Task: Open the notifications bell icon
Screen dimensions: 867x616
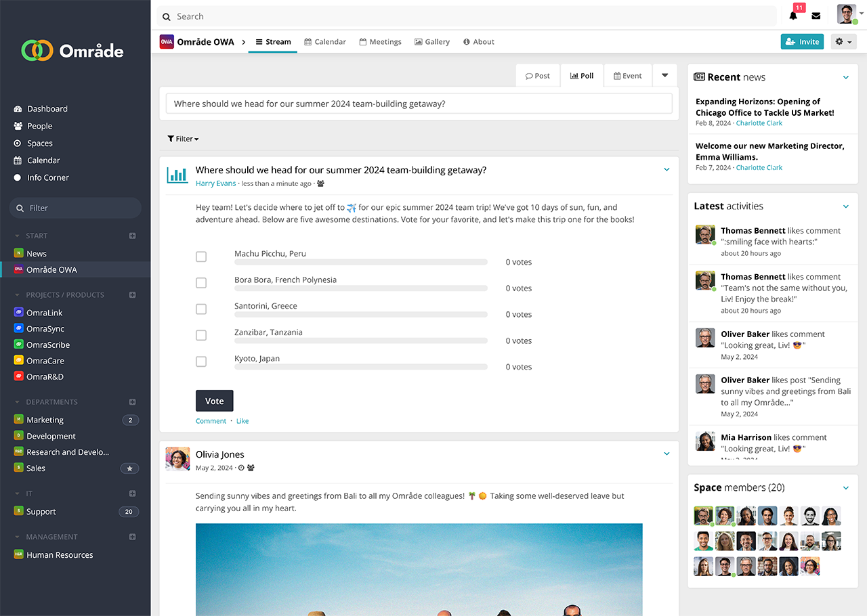Action: tap(793, 16)
